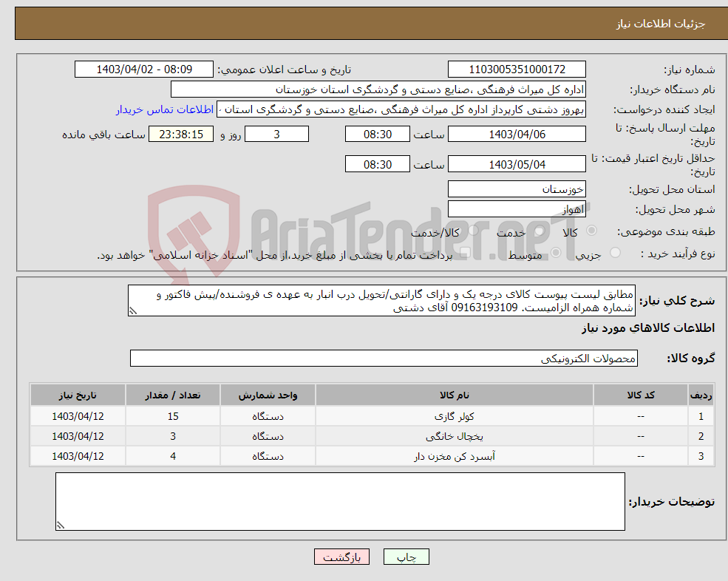The width and height of the screenshot is (728, 581).
Task: Click the تاریخ نیاز column header
Action: pos(78,395)
